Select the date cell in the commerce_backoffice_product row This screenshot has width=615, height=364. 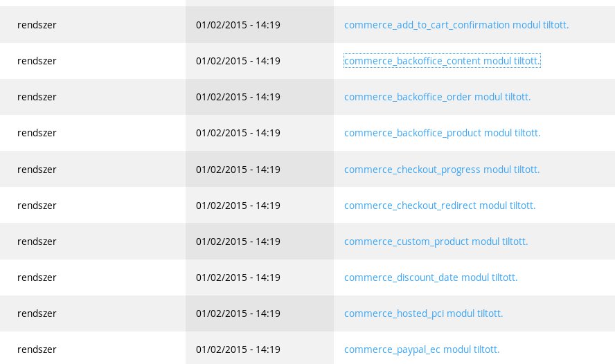260,133
